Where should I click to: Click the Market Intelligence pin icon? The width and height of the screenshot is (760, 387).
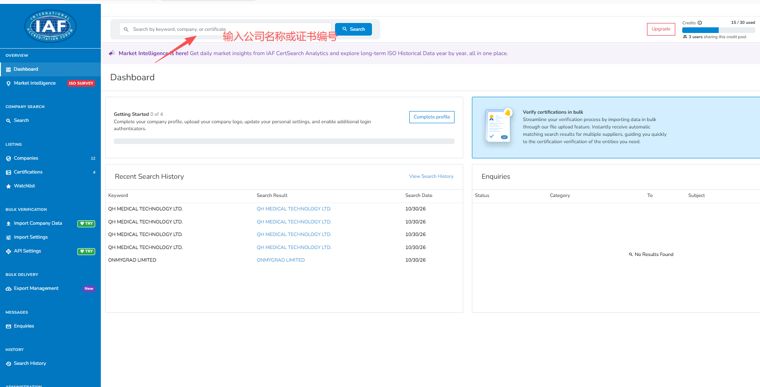click(8, 83)
